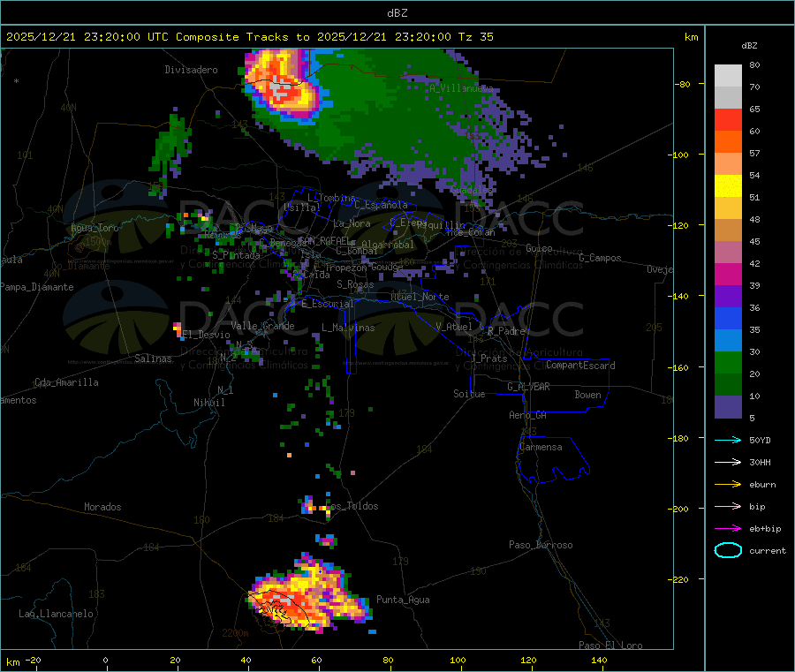Click the Punta_Agua map label
The width and height of the screenshot is (795, 672).
[403, 600]
